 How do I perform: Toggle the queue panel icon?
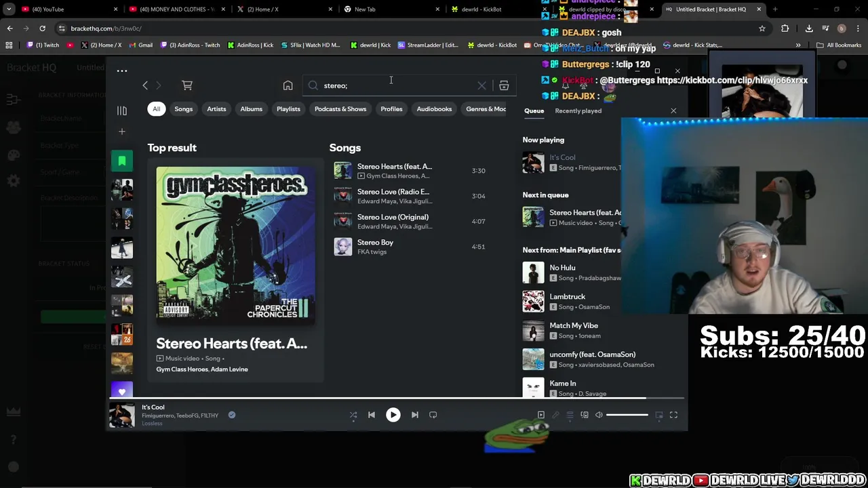pos(570,415)
